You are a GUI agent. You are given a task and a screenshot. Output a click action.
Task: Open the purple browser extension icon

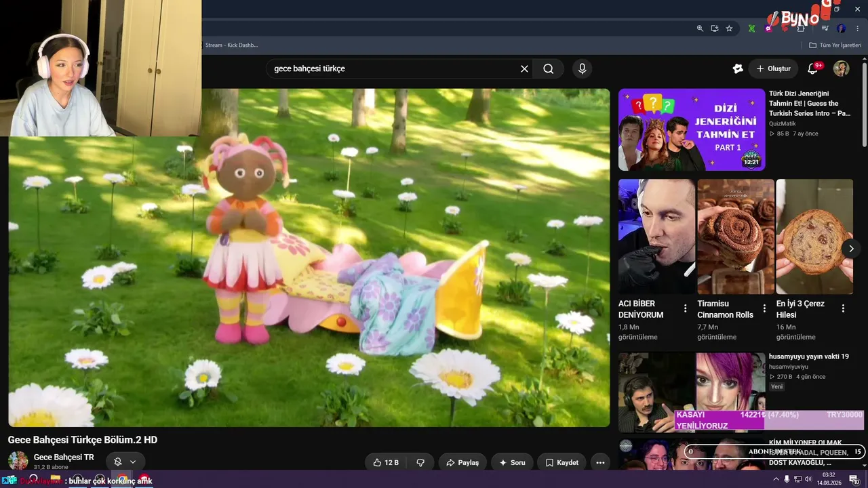coord(768,28)
